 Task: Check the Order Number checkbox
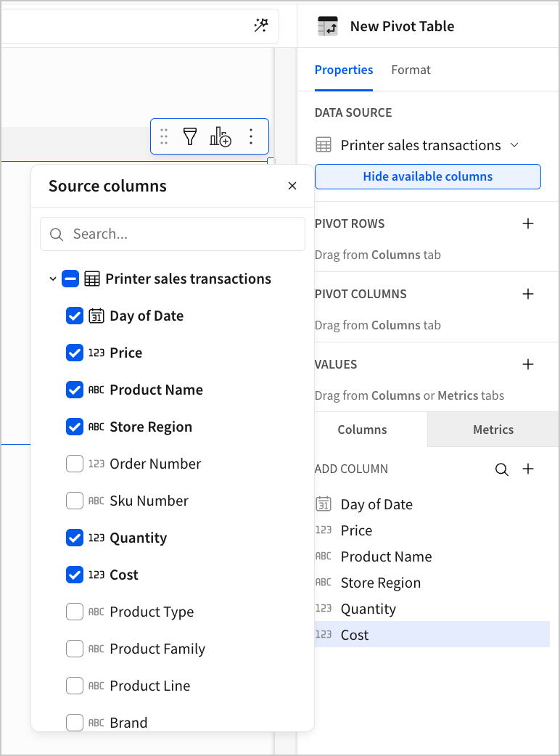tap(75, 464)
